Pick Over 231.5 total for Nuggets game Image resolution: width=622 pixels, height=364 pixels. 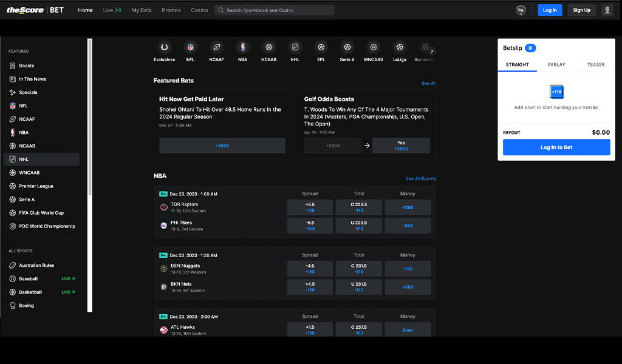click(358, 269)
